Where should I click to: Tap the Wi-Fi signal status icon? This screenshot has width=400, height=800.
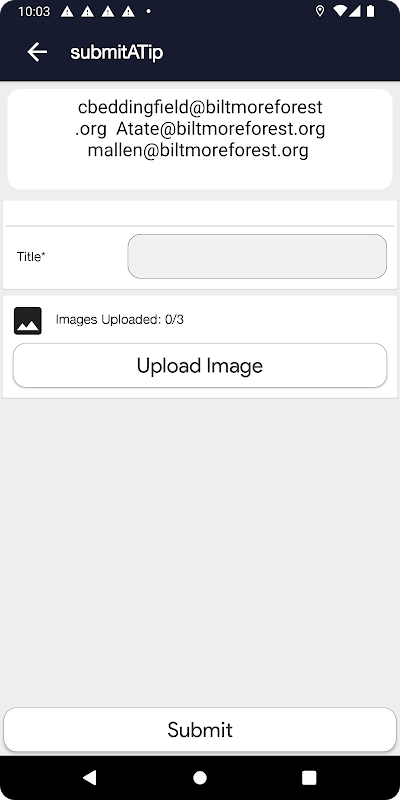click(x=339, y=11)
